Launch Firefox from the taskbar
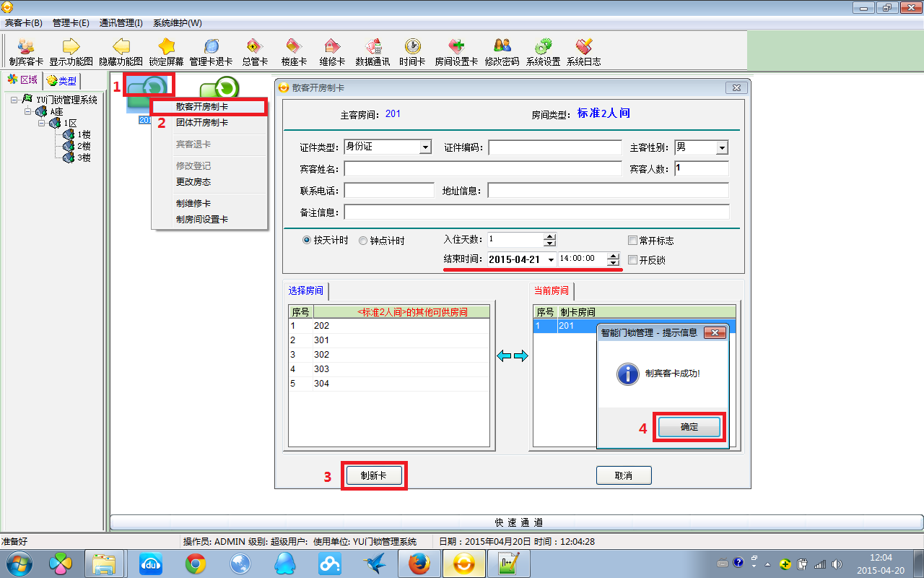 (x=419, y=563)
